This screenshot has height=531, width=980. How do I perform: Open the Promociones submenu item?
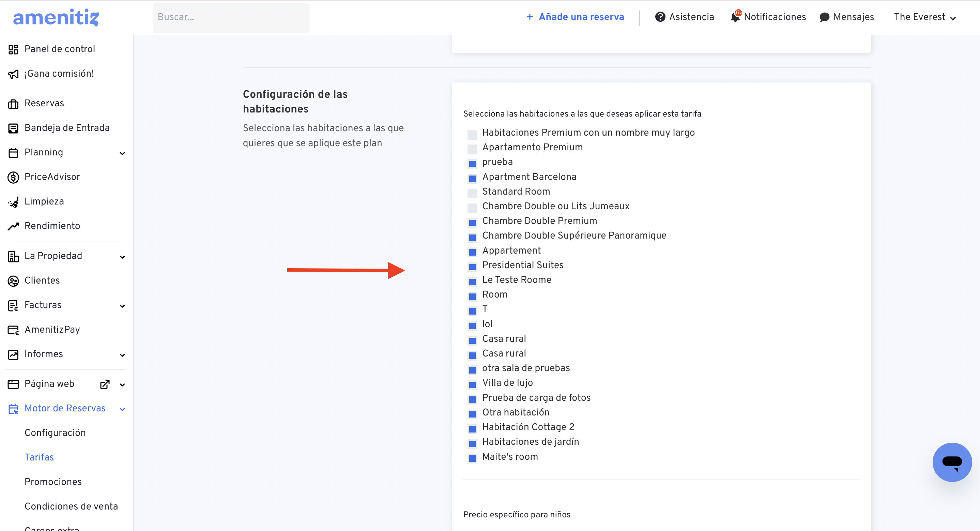[x=53, y=482]
